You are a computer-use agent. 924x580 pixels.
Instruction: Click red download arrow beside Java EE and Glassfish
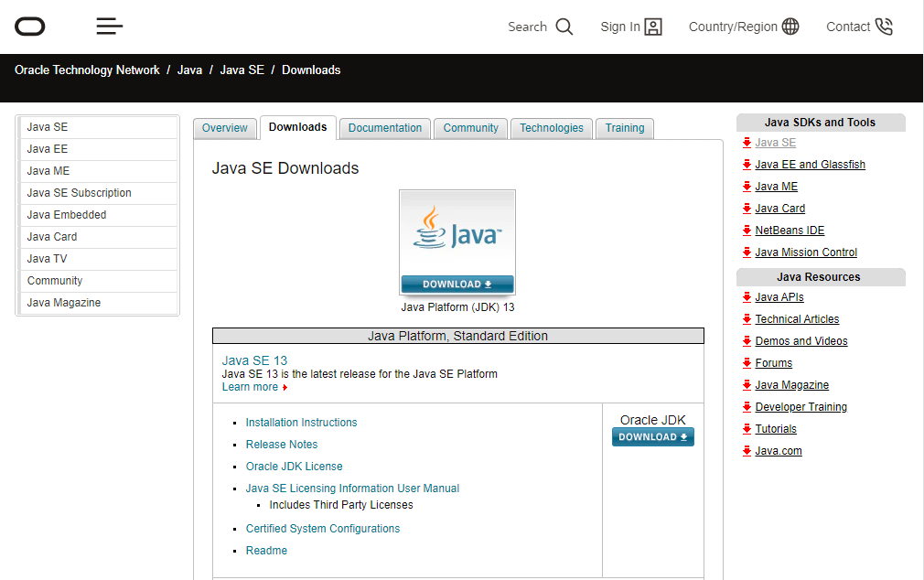pos(747,165)
